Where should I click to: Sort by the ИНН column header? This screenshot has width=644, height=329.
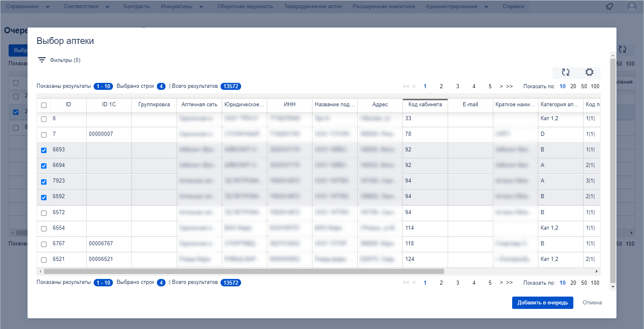290,105
